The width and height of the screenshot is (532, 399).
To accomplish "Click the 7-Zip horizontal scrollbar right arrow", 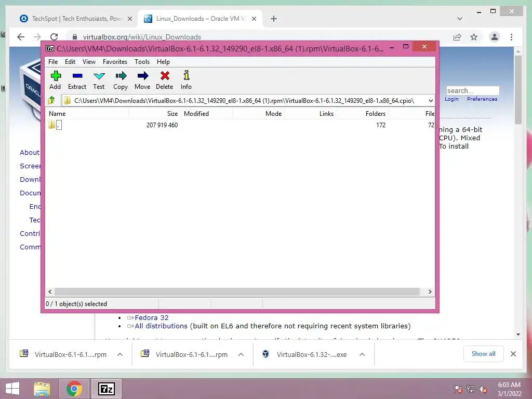I will [430, 292].
